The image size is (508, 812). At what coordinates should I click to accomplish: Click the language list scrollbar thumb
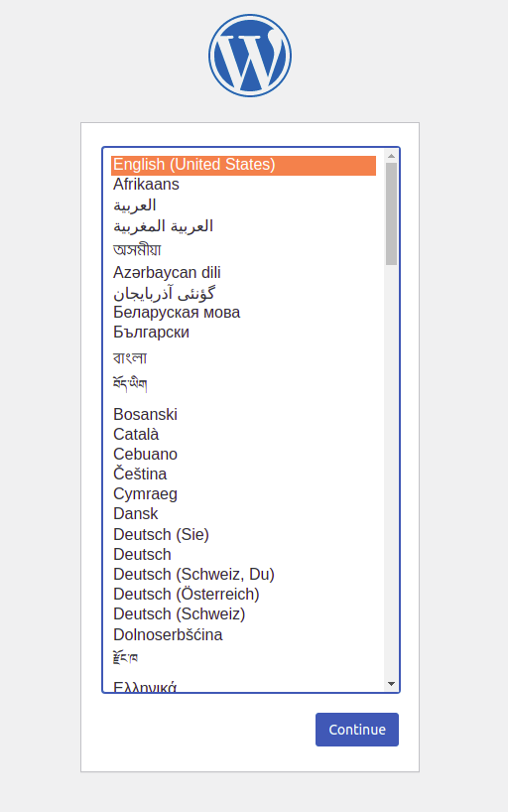coord(391,213)
